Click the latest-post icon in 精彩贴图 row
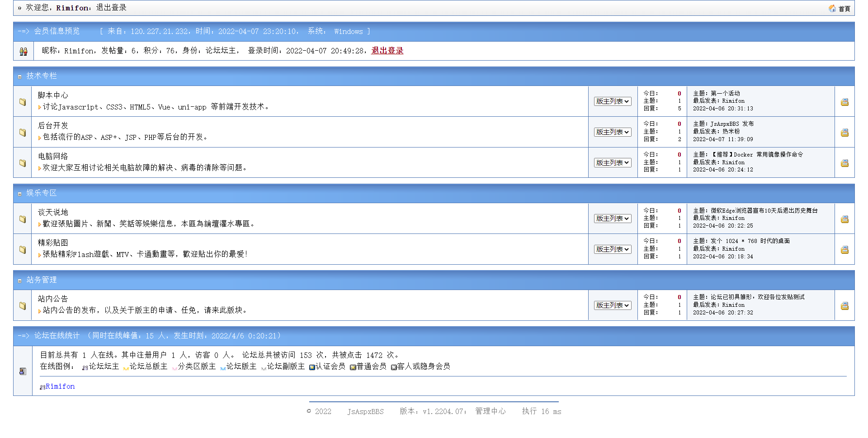The width and height of the screenshot is (868, 438). click(844, 250)
